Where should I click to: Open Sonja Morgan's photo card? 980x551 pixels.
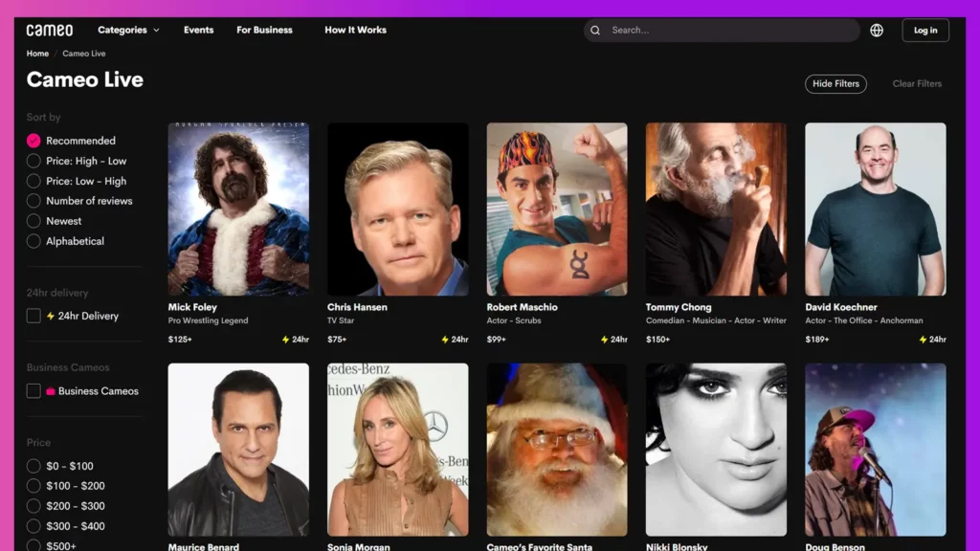click(x=397, y=450)
